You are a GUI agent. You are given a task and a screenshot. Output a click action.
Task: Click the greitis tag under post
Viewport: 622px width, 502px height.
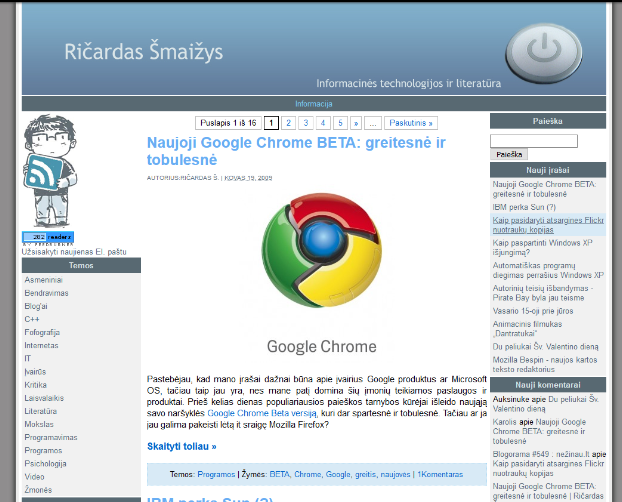pos(365,475)
